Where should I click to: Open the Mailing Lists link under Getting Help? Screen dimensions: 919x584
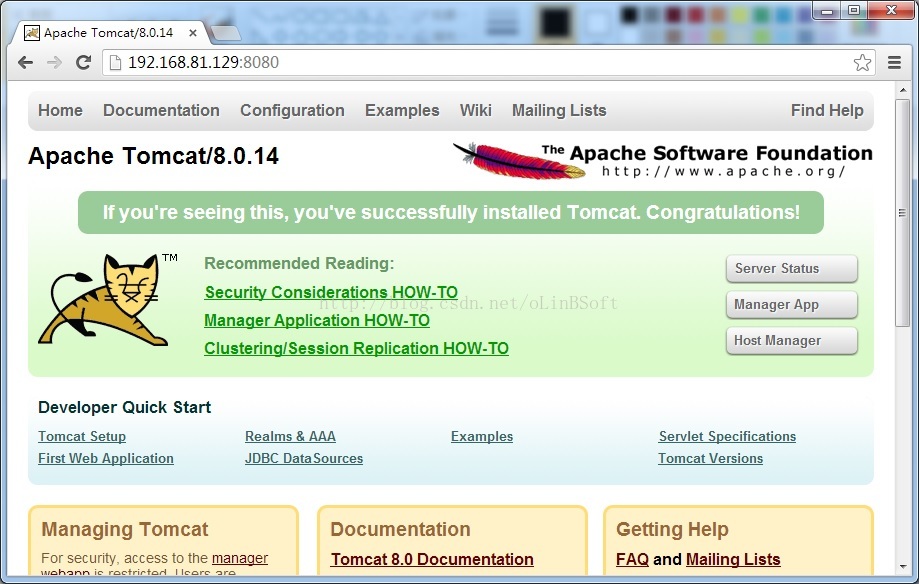[x=733, y=559]
